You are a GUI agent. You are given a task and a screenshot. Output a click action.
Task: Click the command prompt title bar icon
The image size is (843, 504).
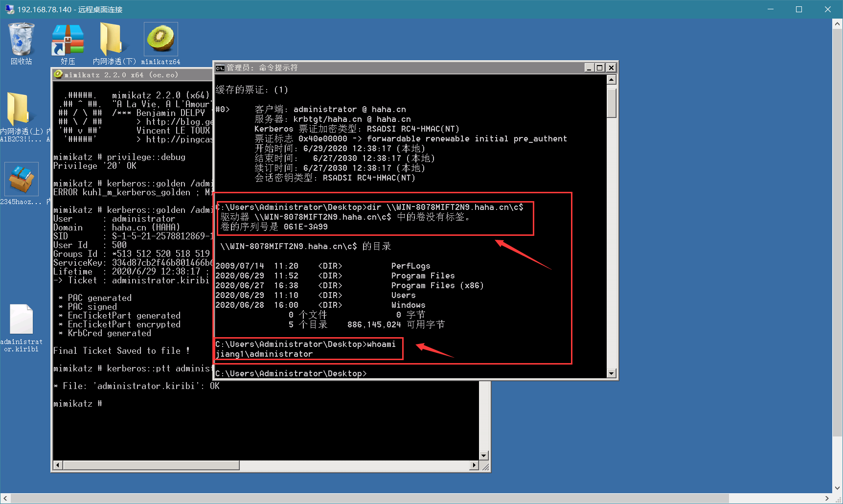click(220, 68)
